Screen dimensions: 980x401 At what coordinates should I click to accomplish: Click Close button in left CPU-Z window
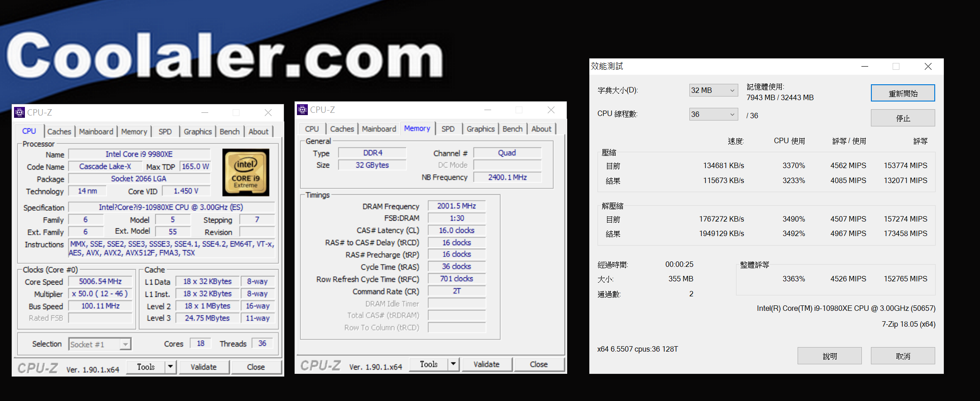(256, 367)
